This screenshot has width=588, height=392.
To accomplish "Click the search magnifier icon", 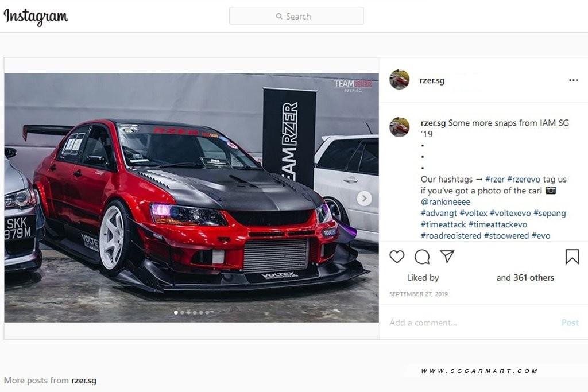I will 279,16.
